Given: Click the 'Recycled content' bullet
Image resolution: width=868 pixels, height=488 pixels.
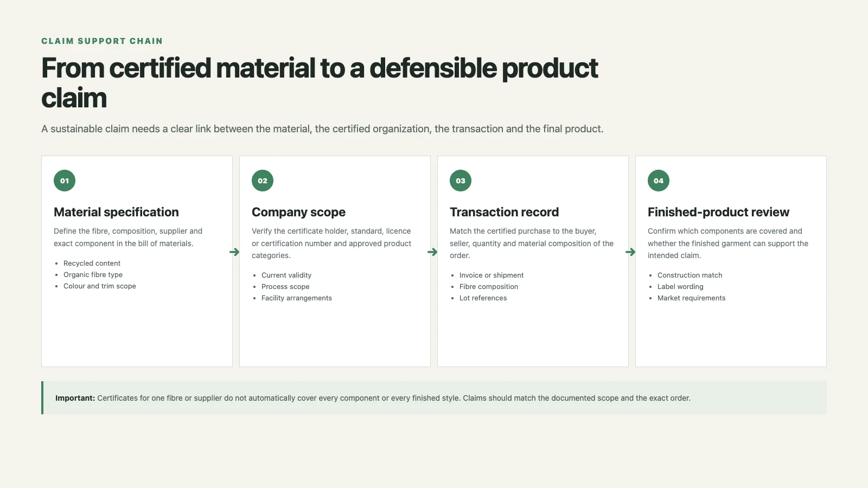Looking at the screenshot, I should pyautogui.click(x=92, y=264).
